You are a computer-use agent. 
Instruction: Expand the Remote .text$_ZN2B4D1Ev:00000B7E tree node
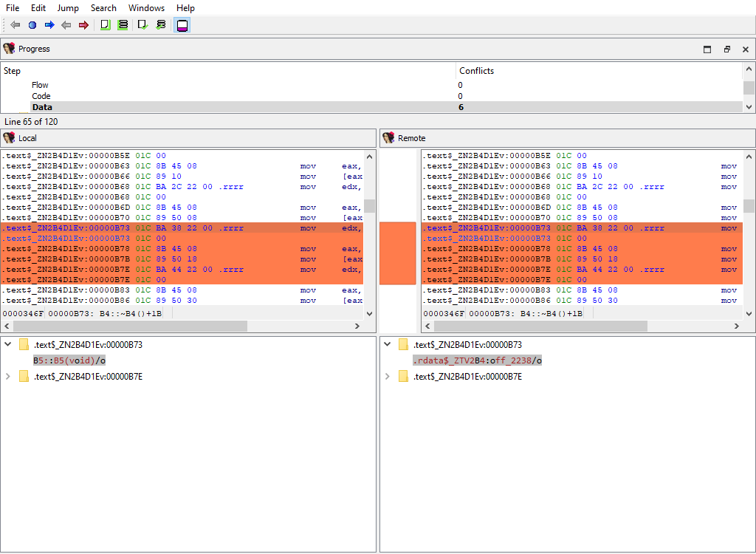coord(388,377)
